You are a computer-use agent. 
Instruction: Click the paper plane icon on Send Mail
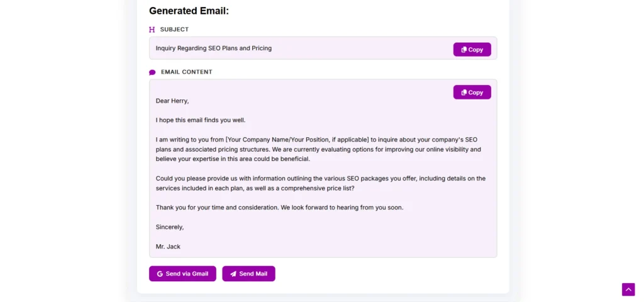click(x=233, y=274)
